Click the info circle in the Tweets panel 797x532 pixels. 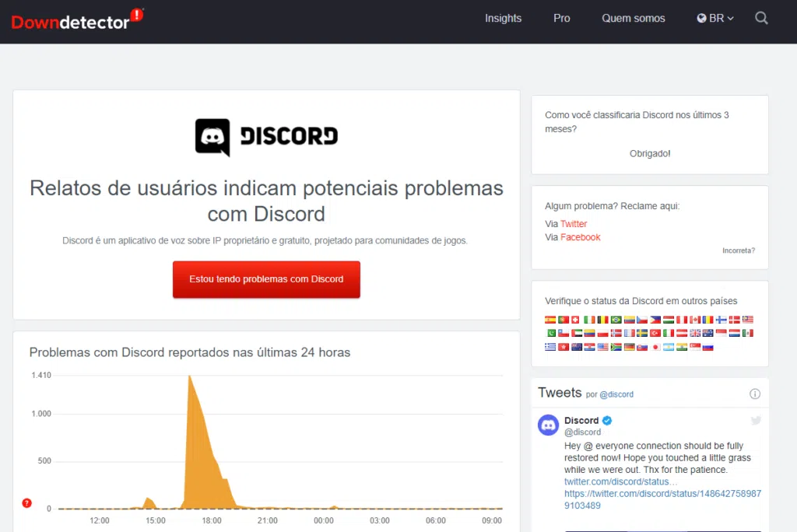coord(755,394)
